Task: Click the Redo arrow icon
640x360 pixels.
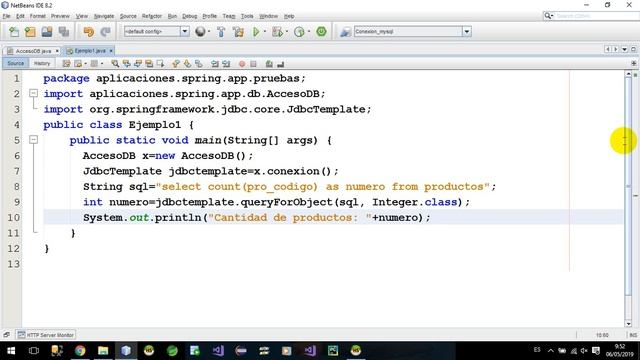Action: (106, 31)
